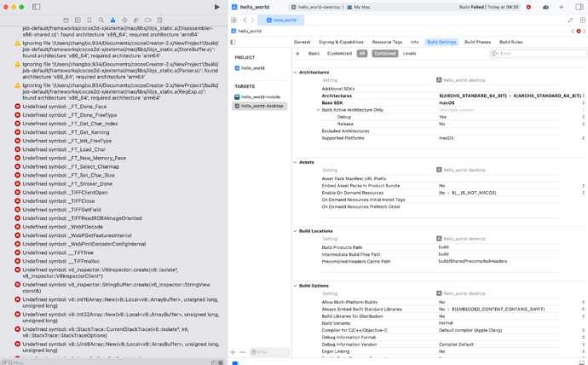
Task: Go back with the left chevron
Action: click(245, 20)
